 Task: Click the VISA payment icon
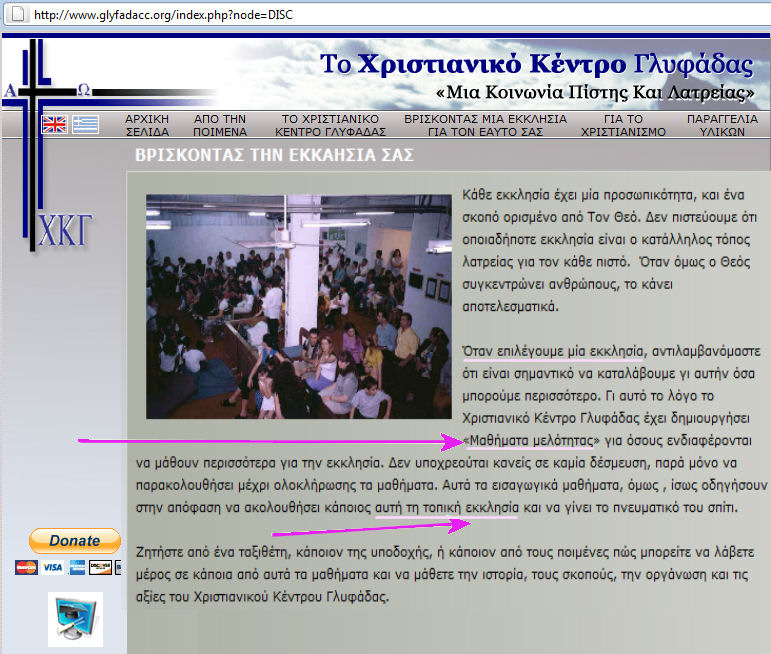(52, 567)
